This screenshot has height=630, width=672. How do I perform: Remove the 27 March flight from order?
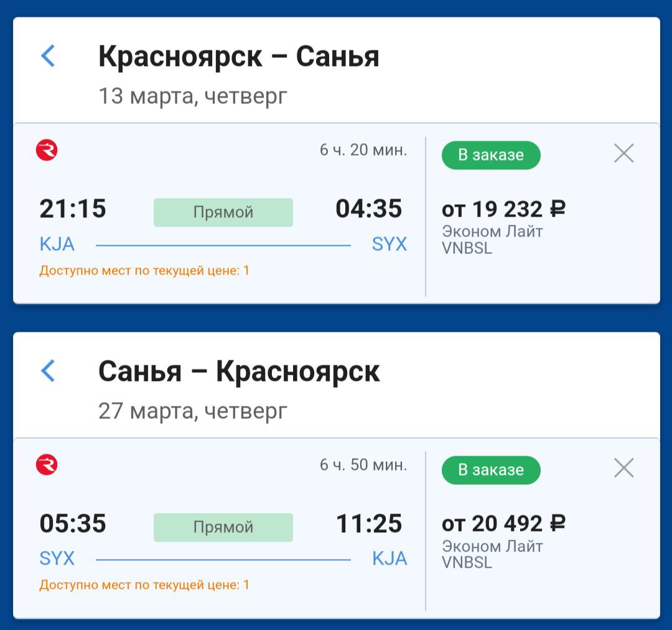(623, 468)
